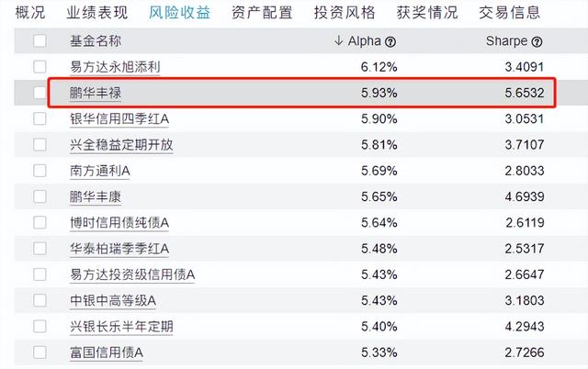Enable the checkbox for 兴全稳益定期开放
The width and height of the screenshot is (588, 369).
[40, 145]
